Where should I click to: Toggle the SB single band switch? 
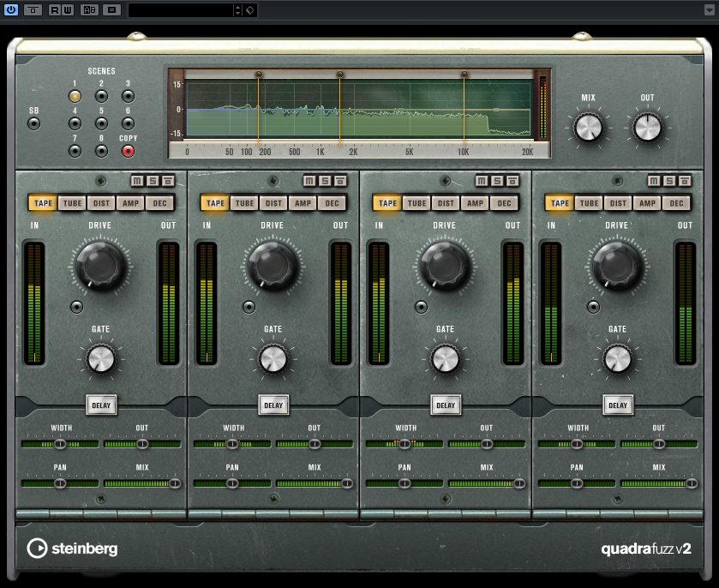click(x=34, y=123)
